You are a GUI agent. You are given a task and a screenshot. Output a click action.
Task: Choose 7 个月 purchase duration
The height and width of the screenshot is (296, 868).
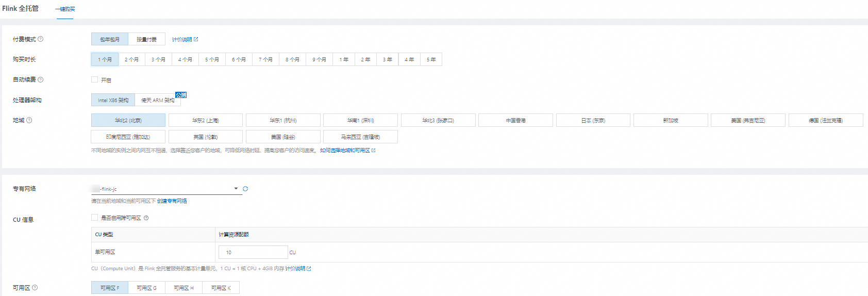(x=266, y=59)
